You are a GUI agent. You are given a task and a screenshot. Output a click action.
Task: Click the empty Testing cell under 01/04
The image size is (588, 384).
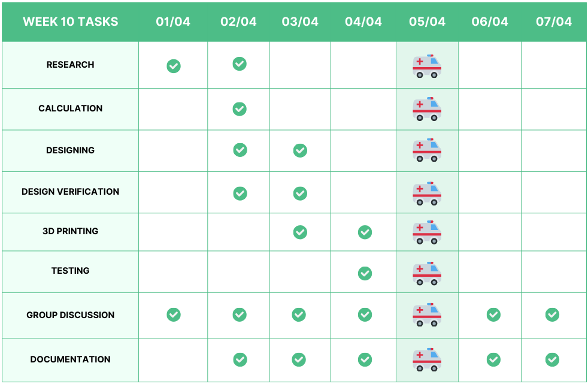(x=173, y=272)
